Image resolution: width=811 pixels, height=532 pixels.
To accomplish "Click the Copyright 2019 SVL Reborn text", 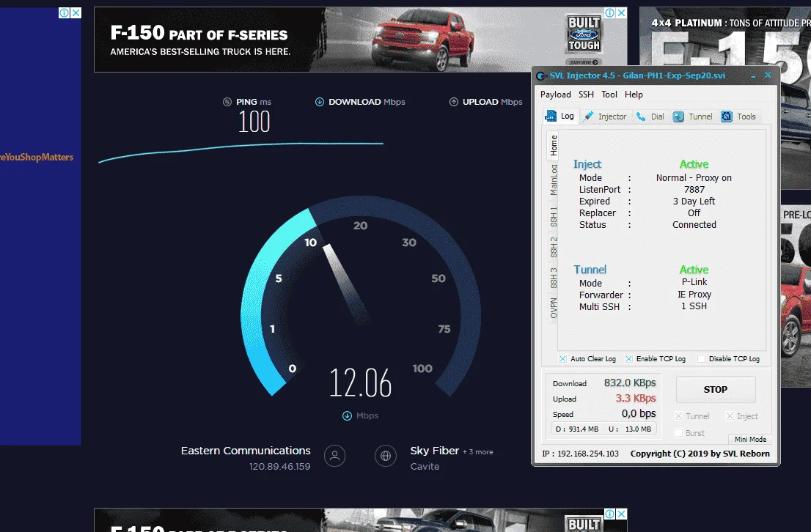I will tap(700, 454).
